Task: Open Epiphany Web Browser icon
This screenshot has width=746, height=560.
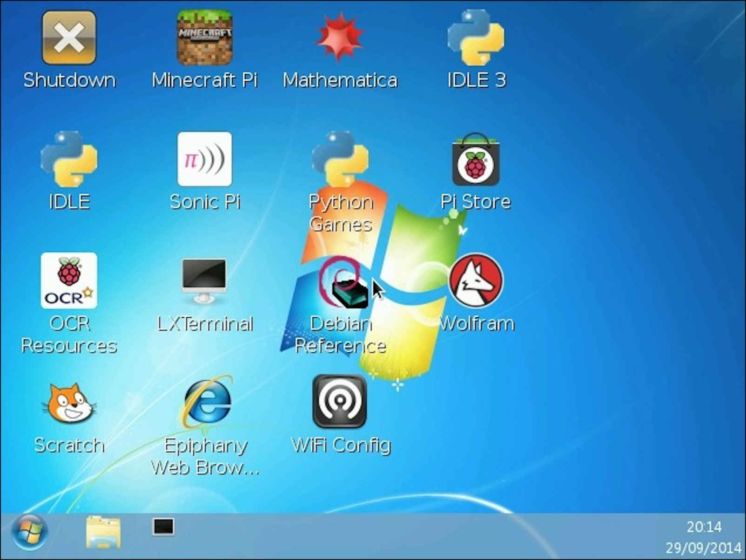Action: (x=206, y=402)
